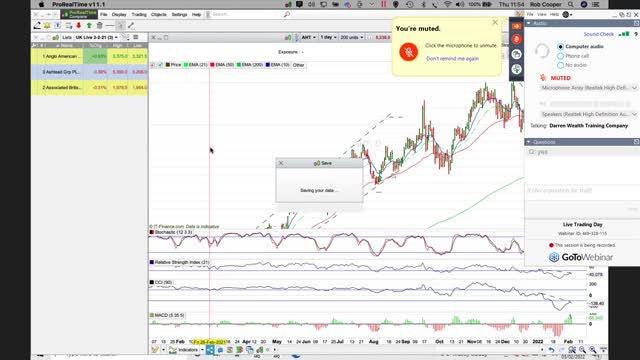
Task: Open the Apple menu
Action: pos(41,4)
